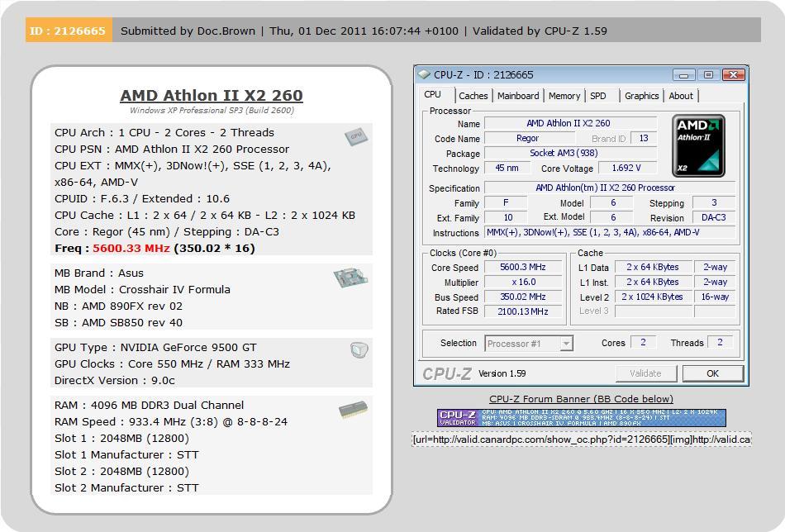Click the Level 2 cache value 2 x 1024 KBytes
This screenshot has width=785, height=532.
652,297
